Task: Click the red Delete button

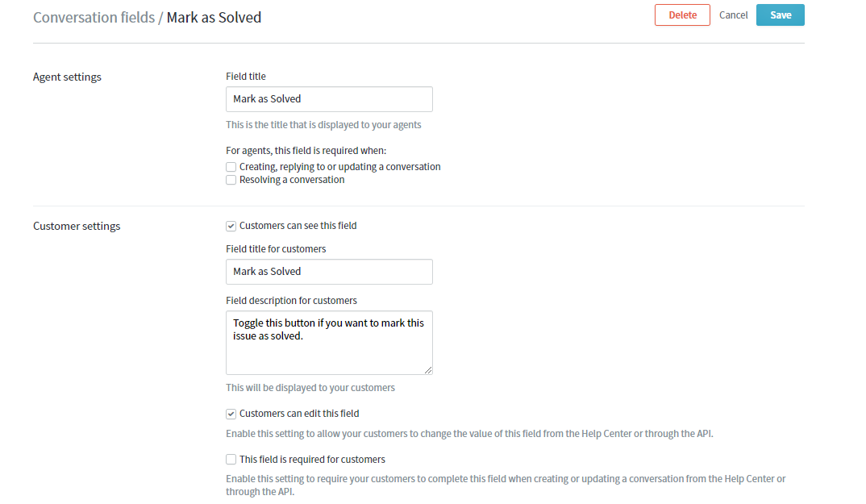Action: coord(682,15)
